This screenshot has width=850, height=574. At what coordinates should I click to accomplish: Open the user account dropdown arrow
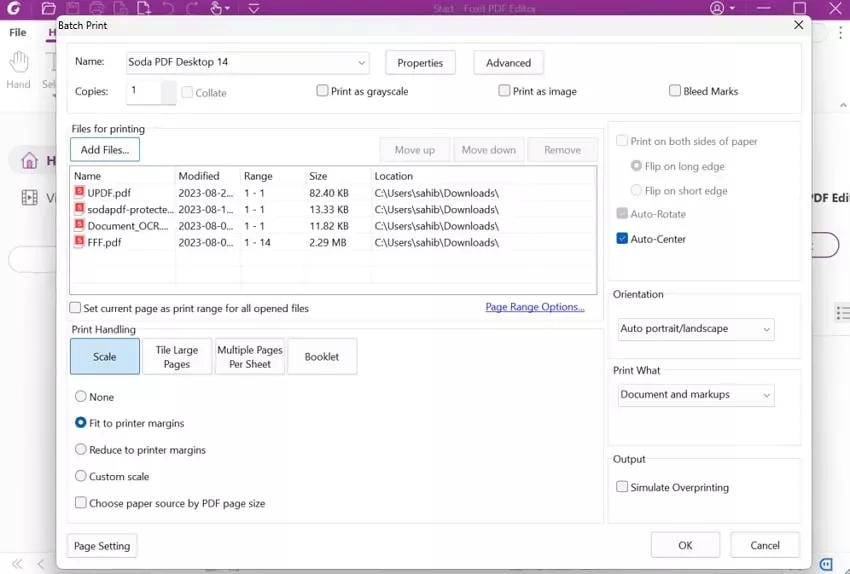(x=732, y=9)
